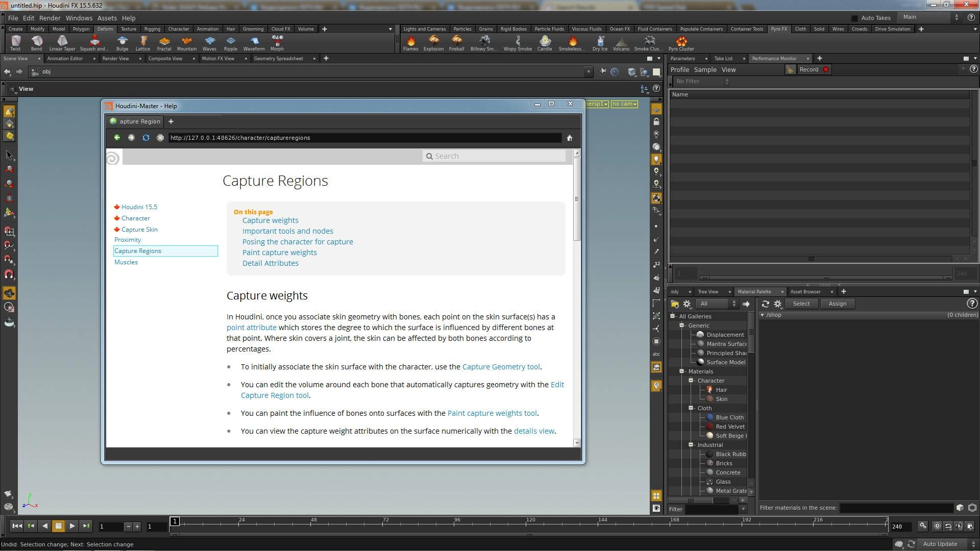Create Dry Ice effect
980x551 pixels.
pyautogui.click(x=600, y=43)
